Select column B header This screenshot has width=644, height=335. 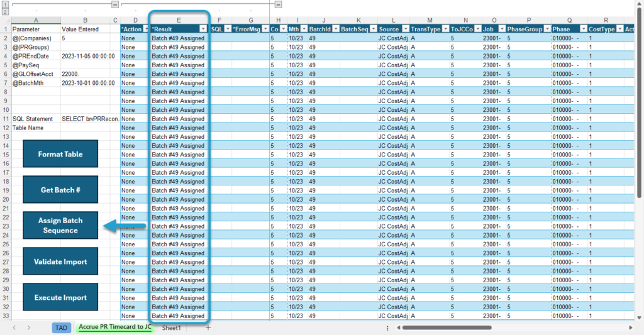pos(85,20)
